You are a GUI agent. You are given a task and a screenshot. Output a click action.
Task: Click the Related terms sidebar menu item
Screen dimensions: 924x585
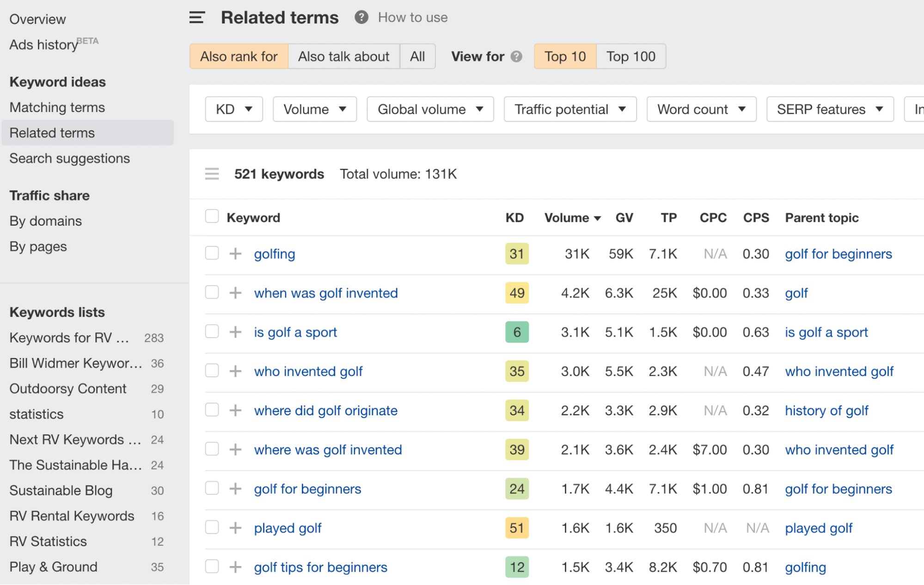[x=52, y=133]
